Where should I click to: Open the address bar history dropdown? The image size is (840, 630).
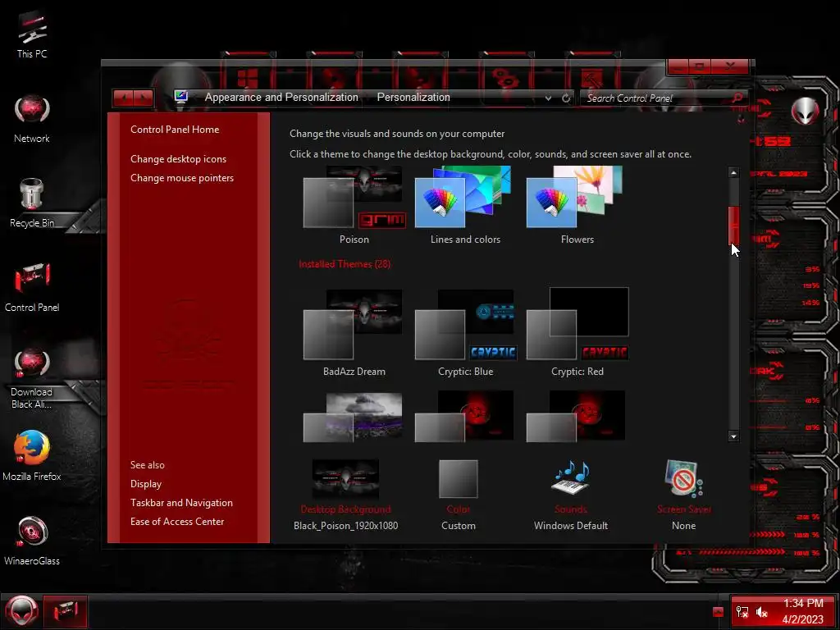tap(548, 98)
